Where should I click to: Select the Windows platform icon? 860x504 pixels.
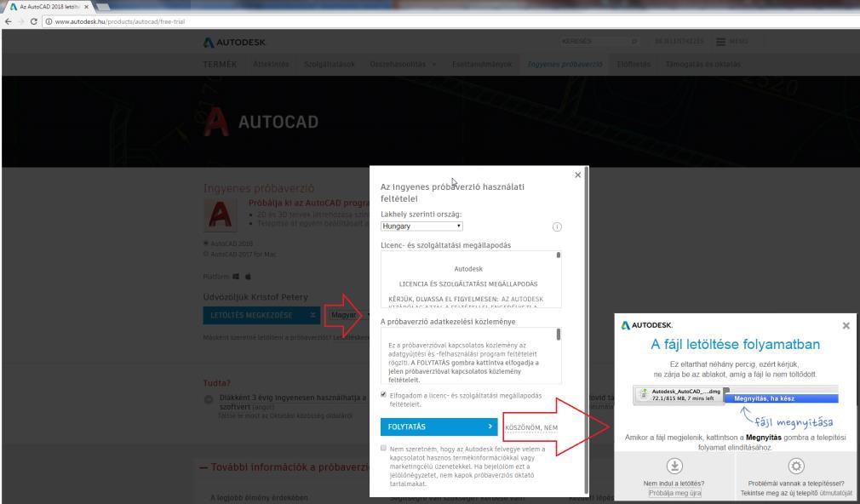pyautogui.click(x=236, y=277)
